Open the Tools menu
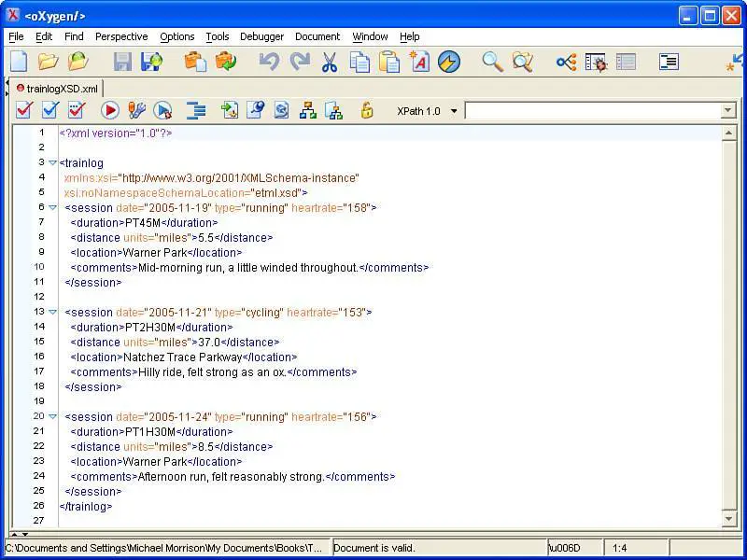The width and height of the screenshot is (747, 560). pyautogui.click(x=218, y=36)
